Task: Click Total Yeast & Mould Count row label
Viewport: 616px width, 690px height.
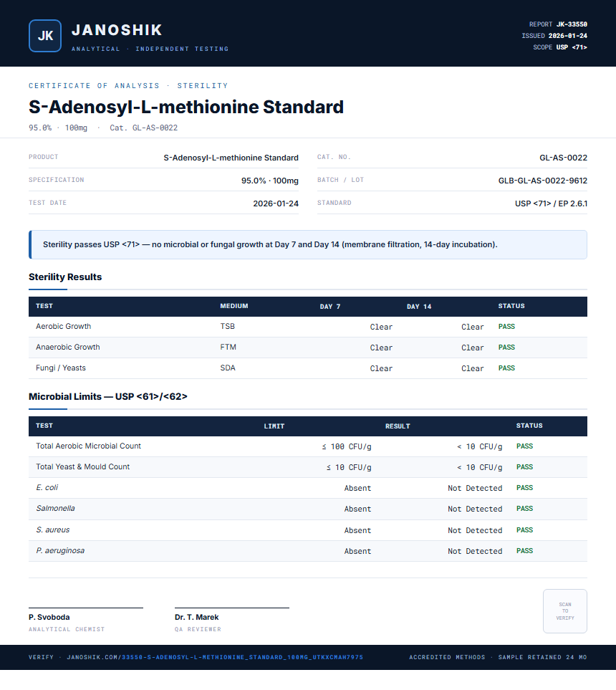Action: pyautogui.click(x=82, y=466)
